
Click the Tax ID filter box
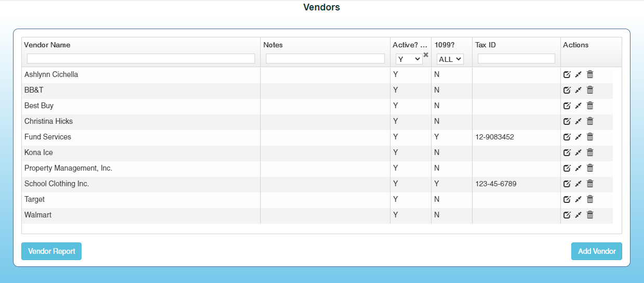pos(516,59)
